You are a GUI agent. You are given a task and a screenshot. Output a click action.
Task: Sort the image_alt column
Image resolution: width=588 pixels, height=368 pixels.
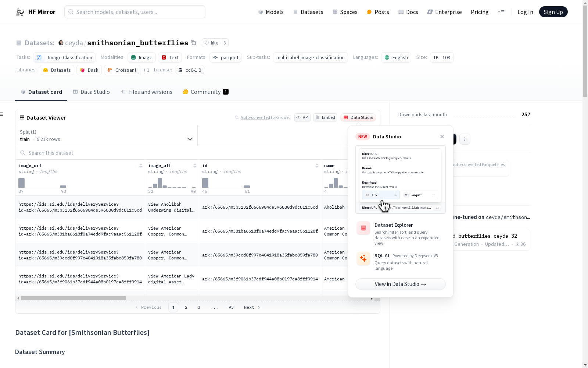point(195,166)
